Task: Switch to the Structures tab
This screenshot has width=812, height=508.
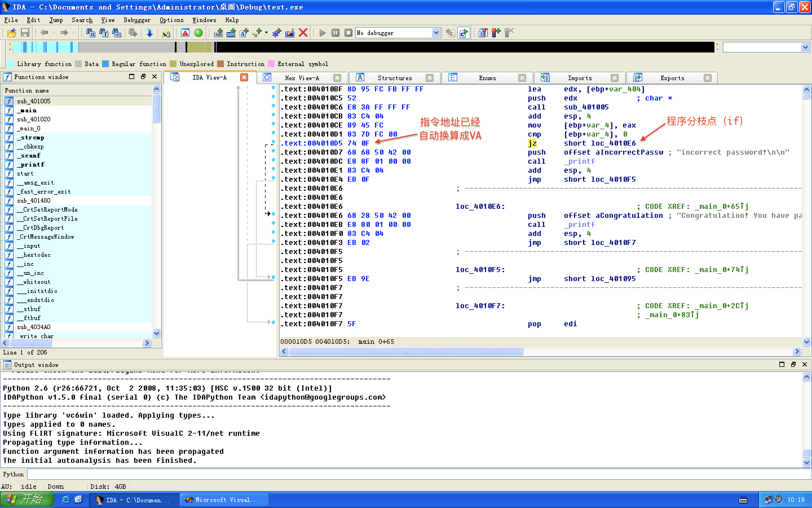Action: [395, 78]
